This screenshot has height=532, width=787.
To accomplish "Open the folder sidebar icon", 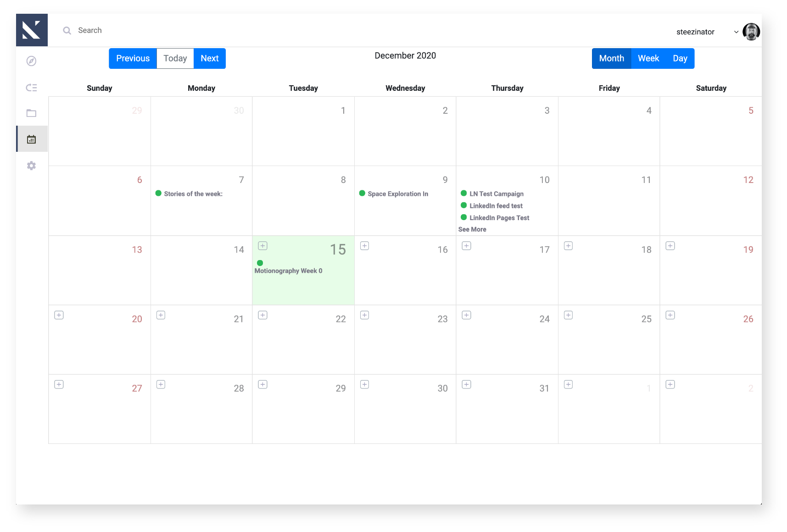I will 31,113.
